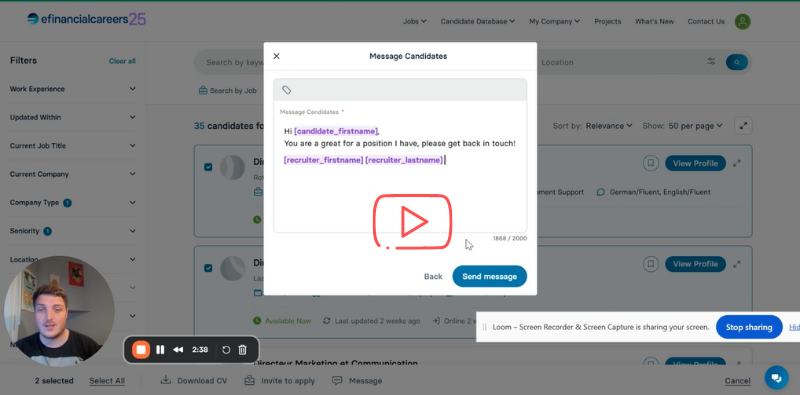Open the My Company menu

[x=554, y=21]
